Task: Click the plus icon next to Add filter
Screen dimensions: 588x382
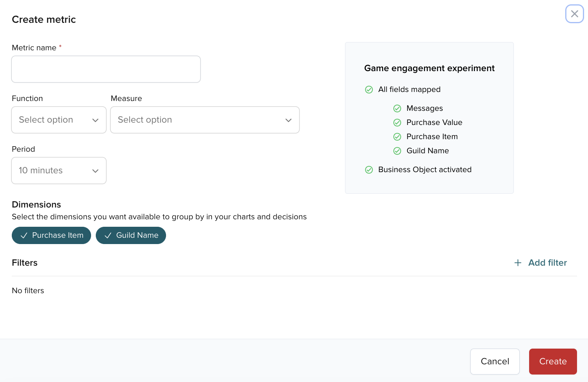Action: 518,263
